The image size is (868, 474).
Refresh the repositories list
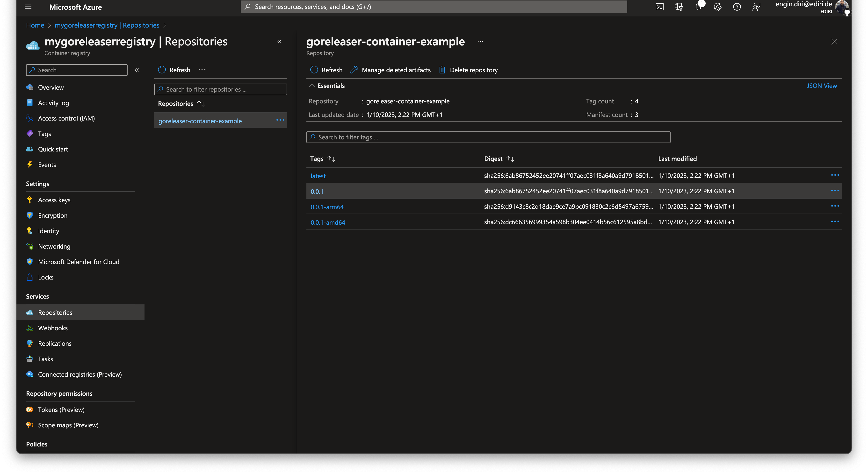(x=174, y=70)
